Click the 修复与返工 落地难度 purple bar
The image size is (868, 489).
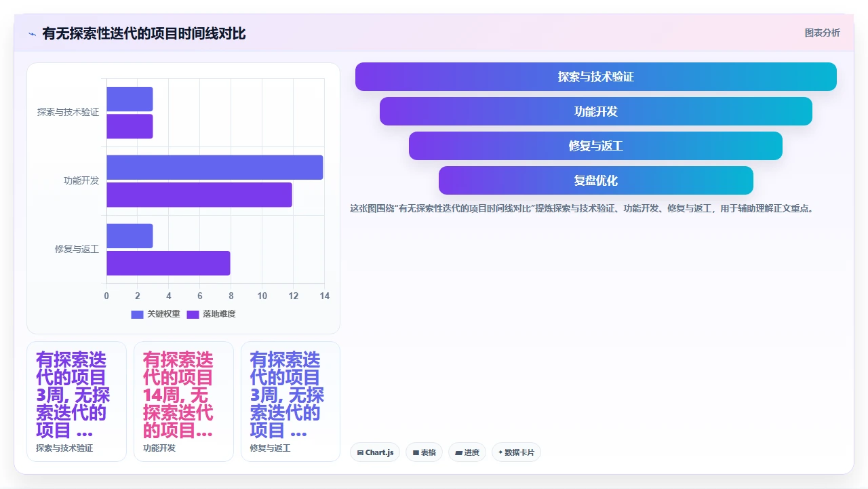[x=168, y=263]
